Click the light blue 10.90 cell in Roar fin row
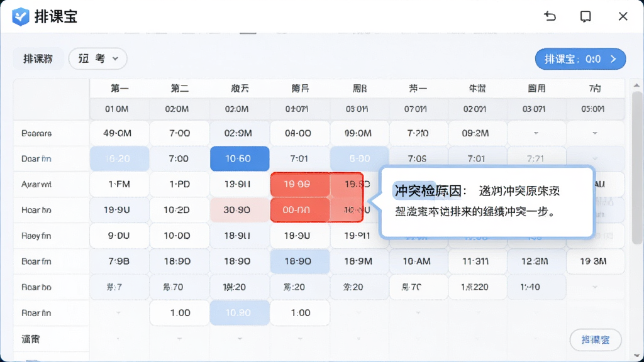The width and height of the screenshot is (644, 362). [240, 313]
